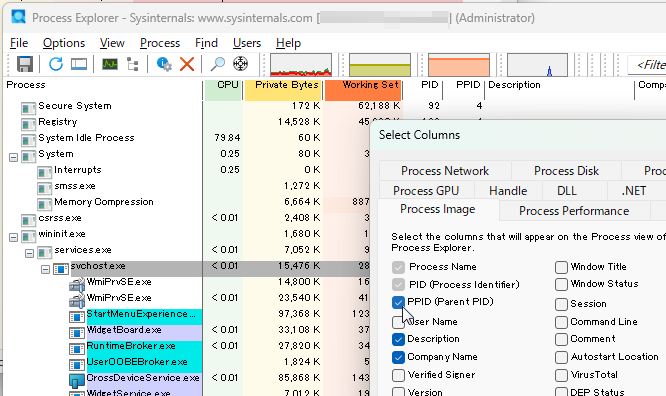Open the Find menu
Viewport: 666px width, 396px height.
[x=206, y=43]
